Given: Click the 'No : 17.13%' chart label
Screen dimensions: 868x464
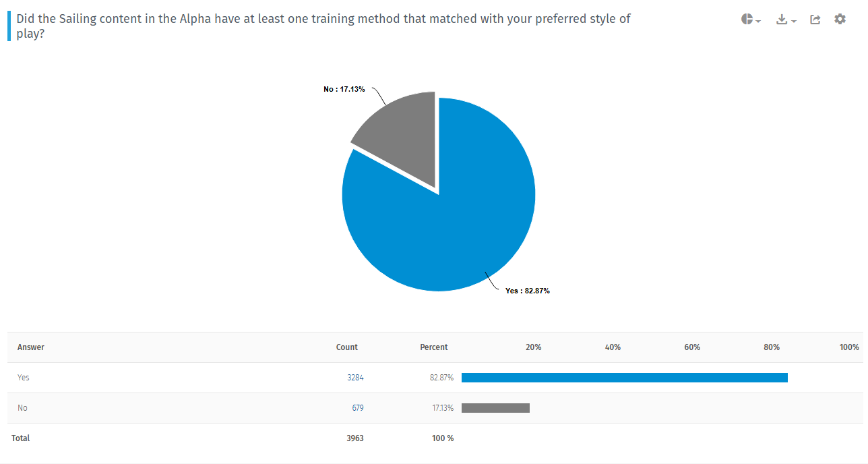Looking at the screenshot, I should (344, 89).
